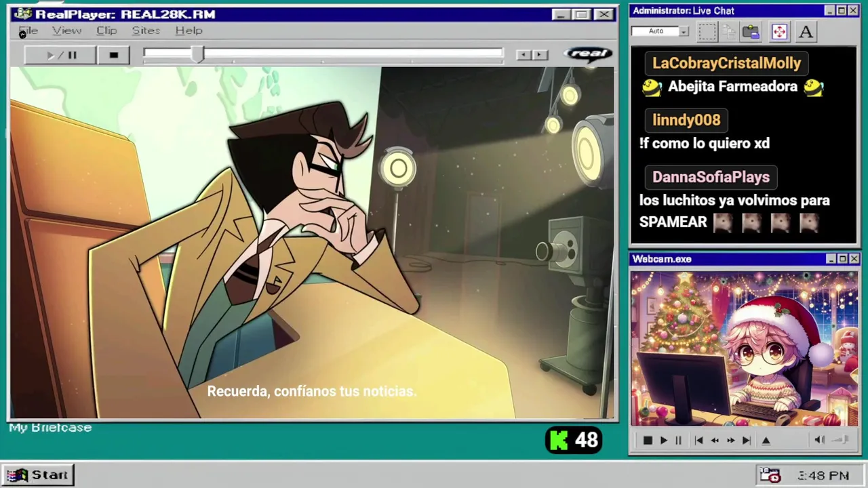This screenshot has height=488, width=868.
Task: Click username linndy008 in chat
Action: pyautogui.click(x=686, y=120)
